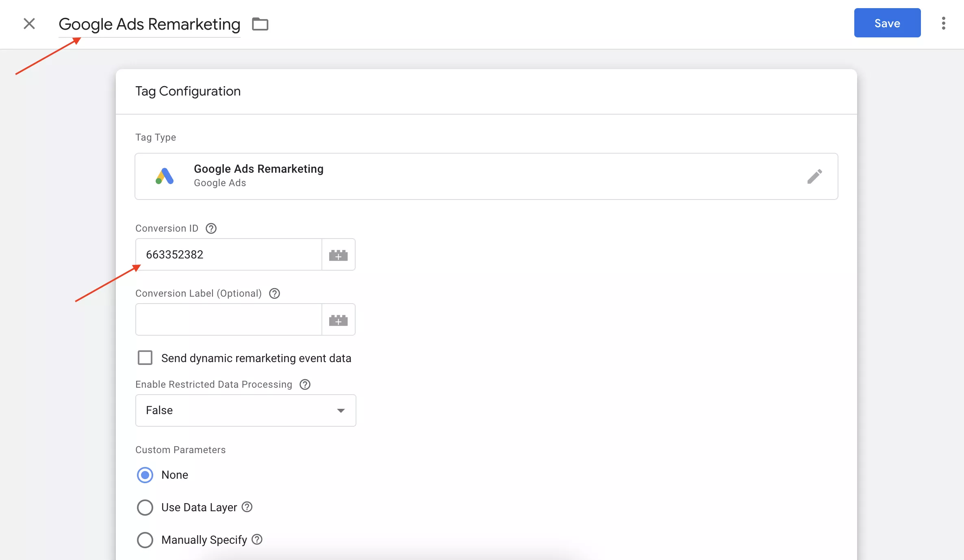
Task: Open help for Conversion ID
Action: (211, 228)
